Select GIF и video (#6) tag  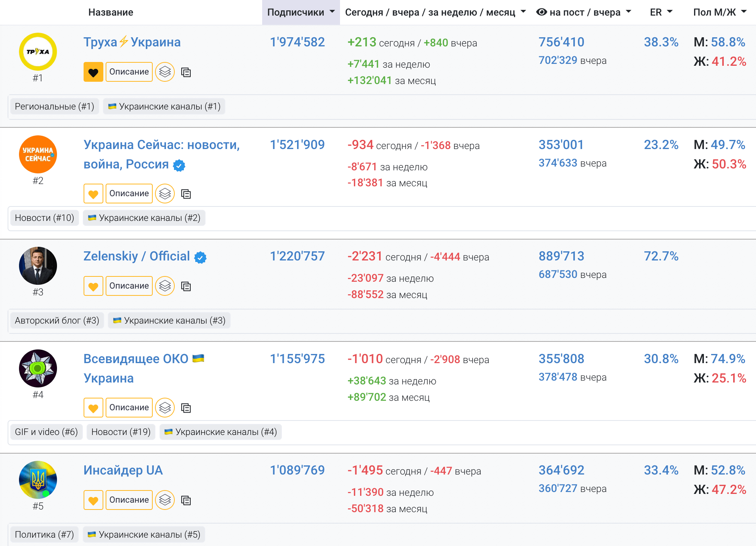click(46, 432)
